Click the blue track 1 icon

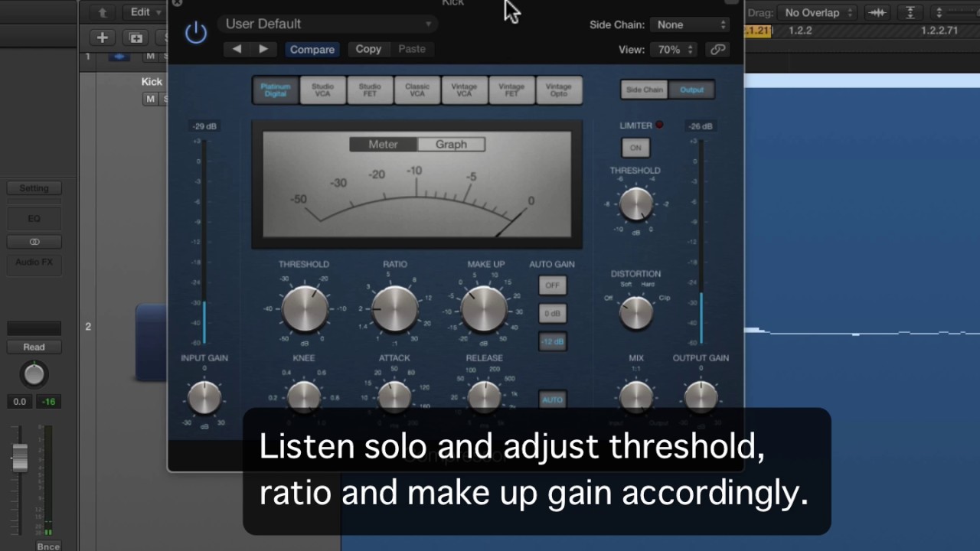[119, 57]
